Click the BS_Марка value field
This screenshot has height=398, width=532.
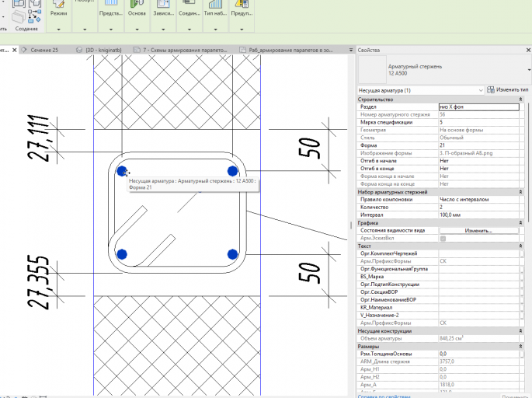point(478,277)
